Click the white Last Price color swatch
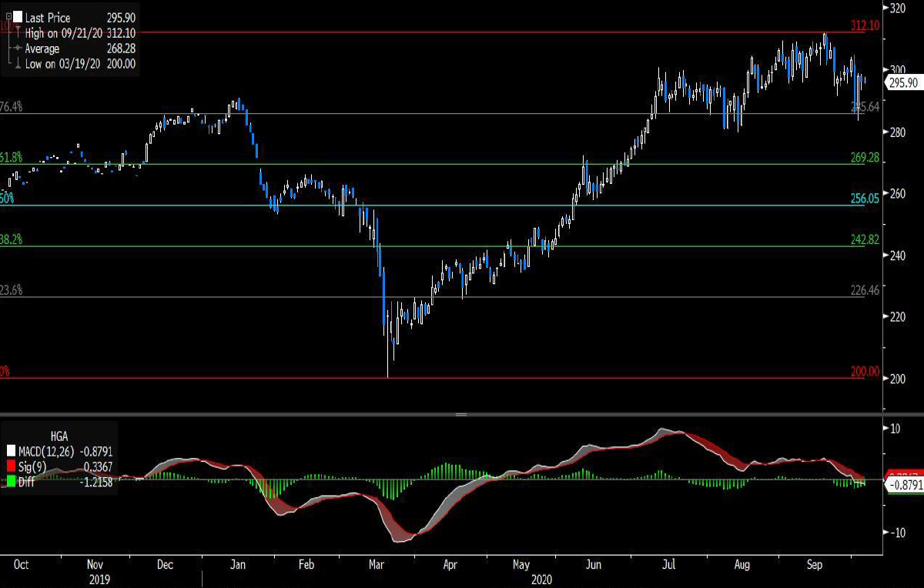This screenshot has height=588, width=924. [x=17, y=17]
